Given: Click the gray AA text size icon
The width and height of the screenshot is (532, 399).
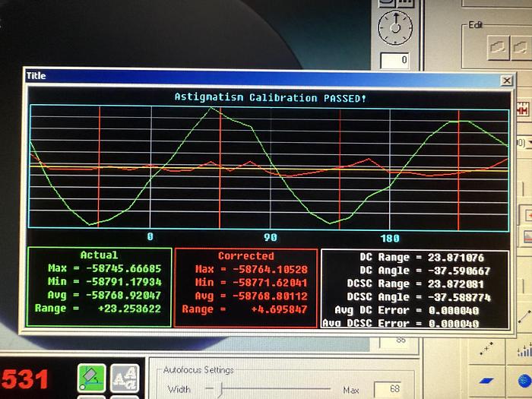Looking at the screenshot, I should point(125,378).
